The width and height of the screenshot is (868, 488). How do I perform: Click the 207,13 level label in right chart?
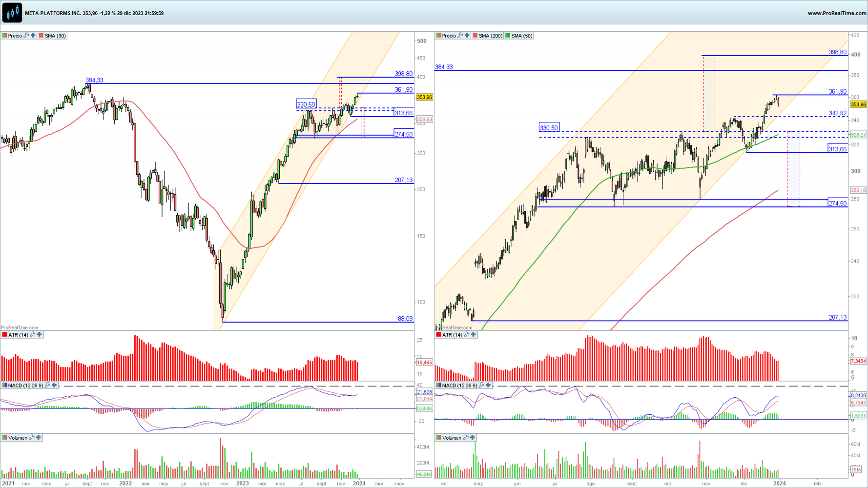click(838, 317)
